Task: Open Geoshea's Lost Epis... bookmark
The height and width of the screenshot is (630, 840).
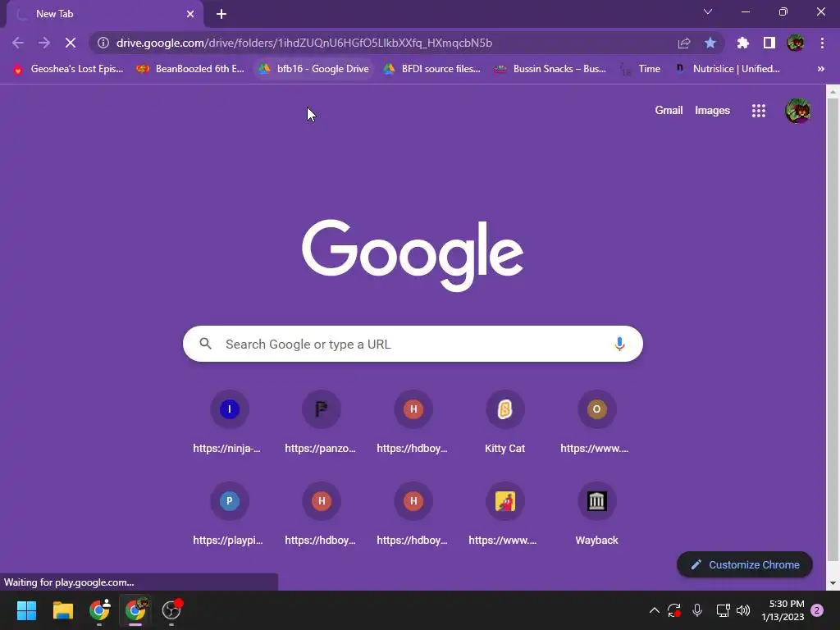Action: (x=68, y=69)
